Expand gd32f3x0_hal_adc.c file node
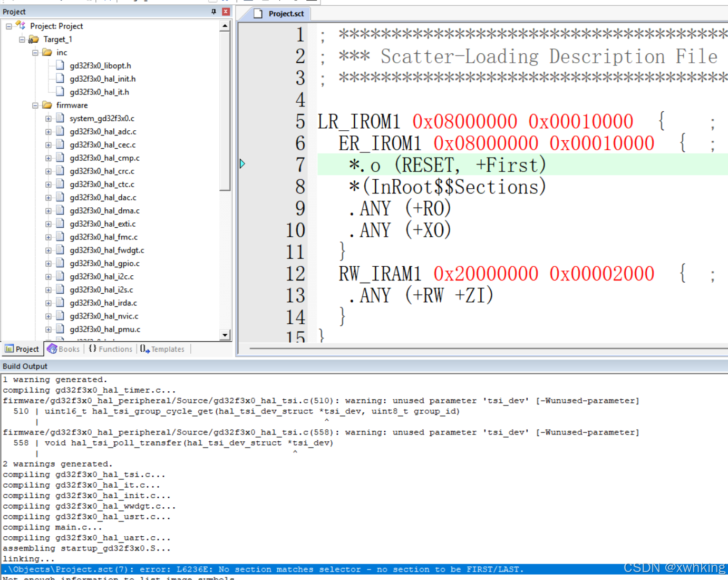Image resolution: width=728 pixels, height=580 pixels. coord(48,132)
